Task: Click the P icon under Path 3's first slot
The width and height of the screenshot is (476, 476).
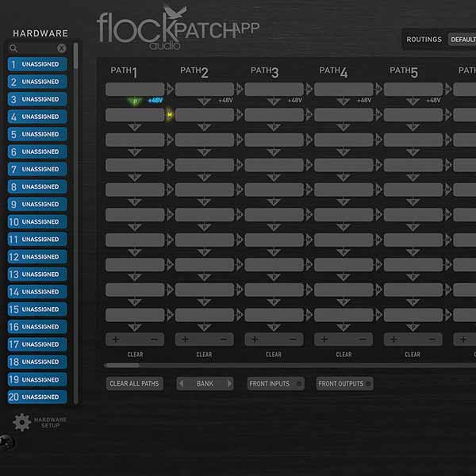Action: [274, 102]
